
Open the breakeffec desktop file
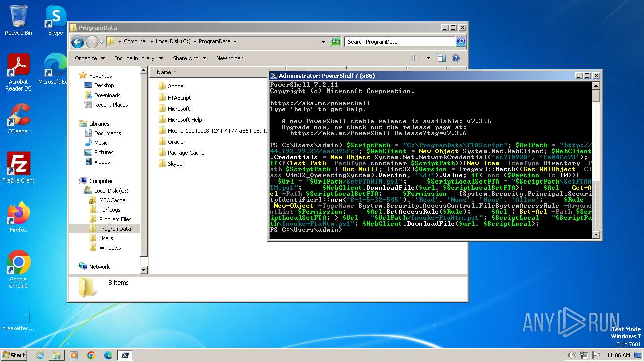point(18,321)
